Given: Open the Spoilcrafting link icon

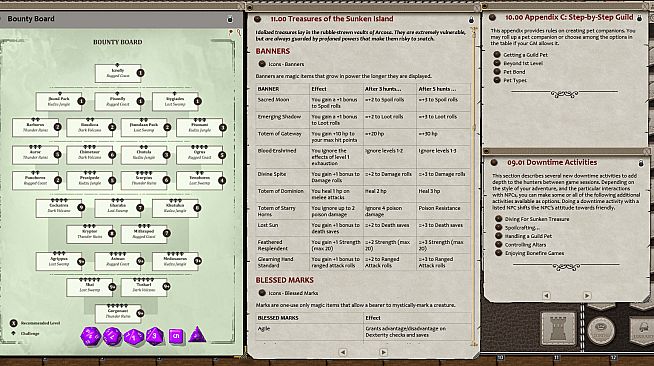Looking at the screenshot, I should coord(498,227).
